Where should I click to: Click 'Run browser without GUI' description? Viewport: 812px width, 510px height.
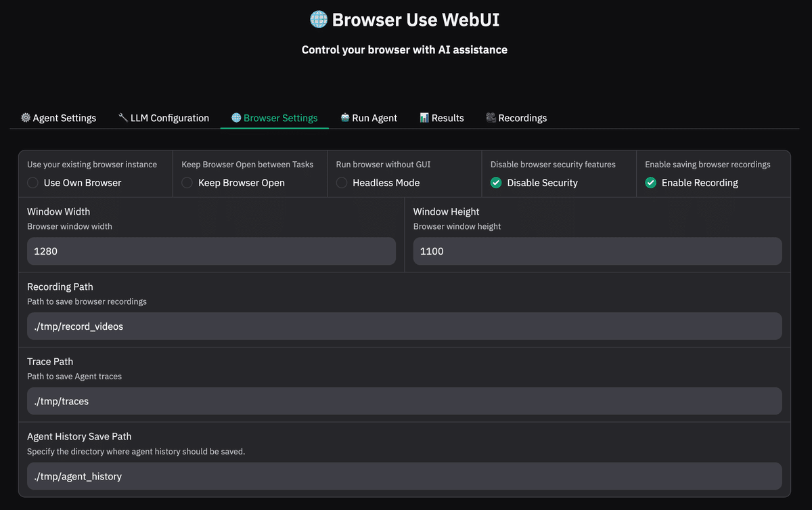click(x=383, y=165)
